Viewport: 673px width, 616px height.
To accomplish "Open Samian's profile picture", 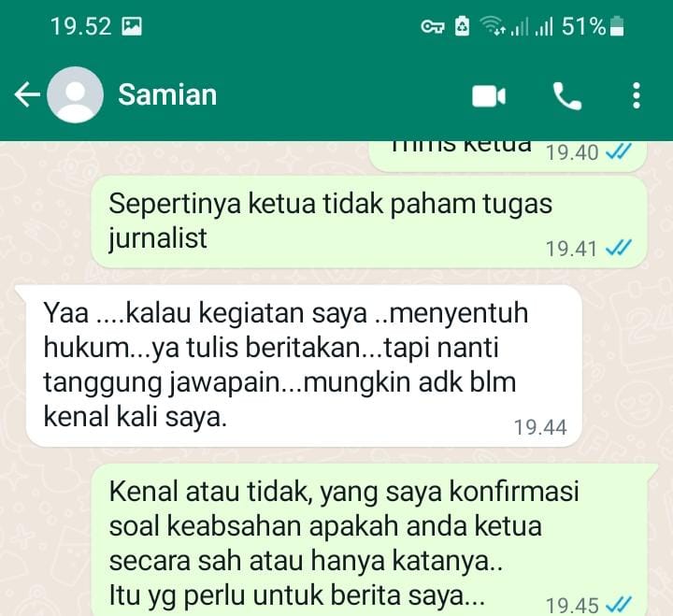I will click(75, 94).
